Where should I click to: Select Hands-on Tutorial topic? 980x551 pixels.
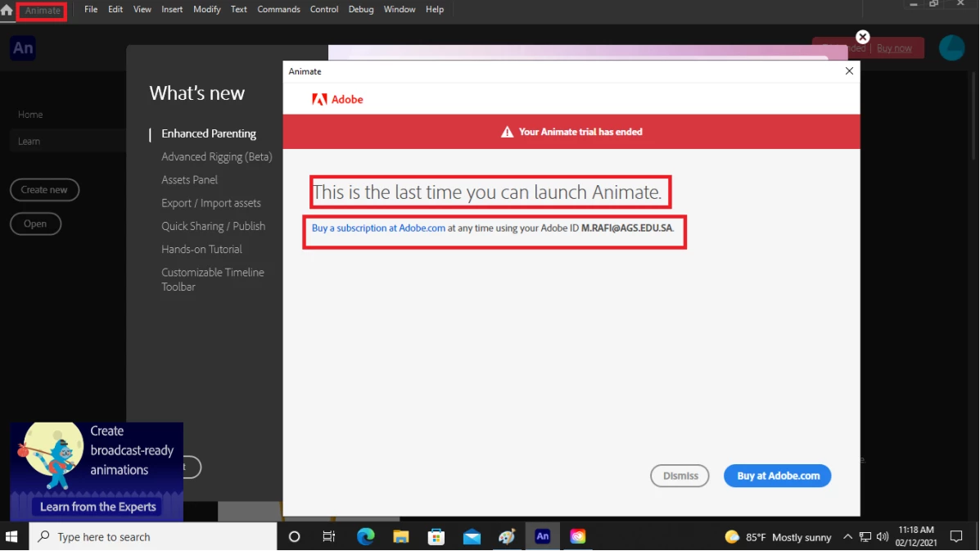[201, 249]
